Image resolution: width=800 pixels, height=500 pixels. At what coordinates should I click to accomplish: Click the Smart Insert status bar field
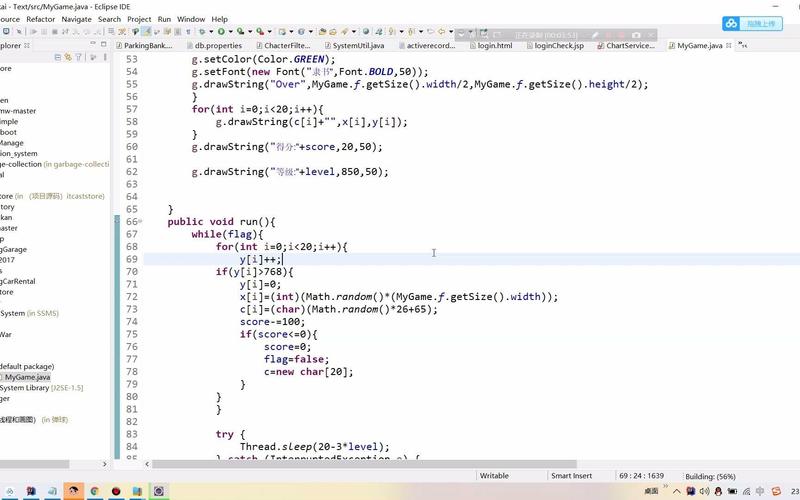[x=571, y=476]
